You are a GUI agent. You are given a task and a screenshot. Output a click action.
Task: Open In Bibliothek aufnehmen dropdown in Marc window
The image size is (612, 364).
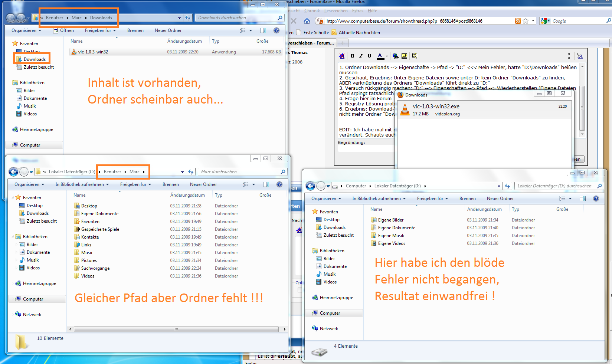pos(82,184)
